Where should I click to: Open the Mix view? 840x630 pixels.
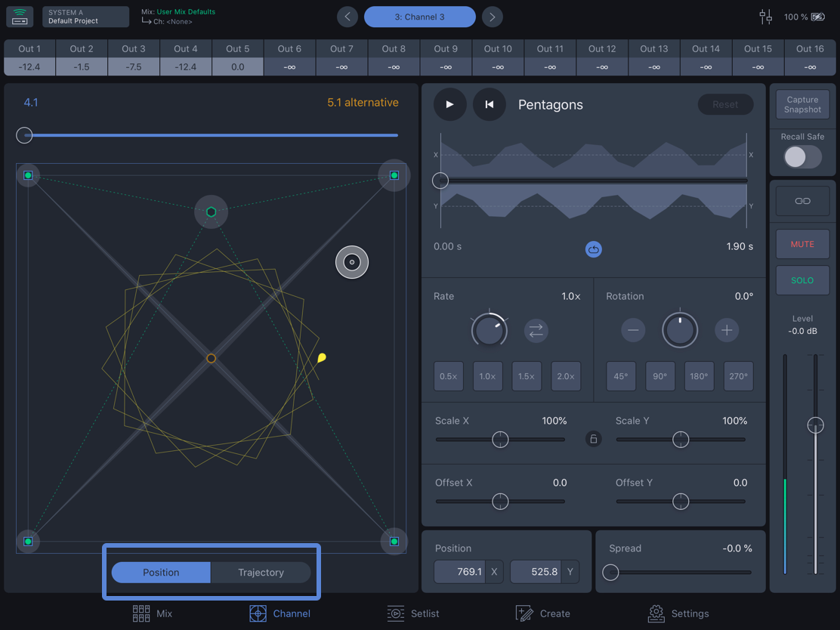pos(153,613)
